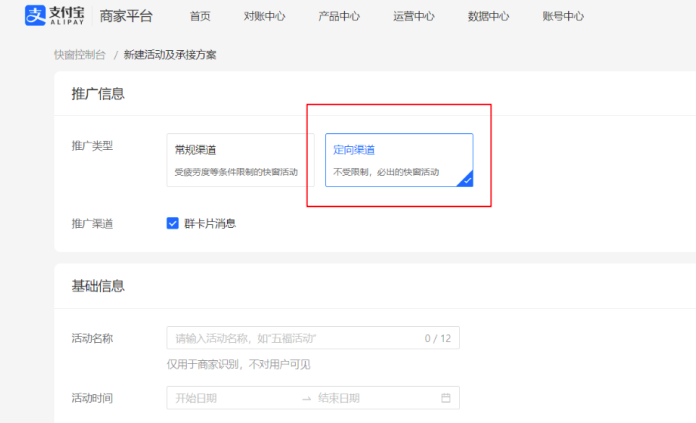Go to 对账中心 in top navigation
The image size is (696, 423).
(264, 17)
